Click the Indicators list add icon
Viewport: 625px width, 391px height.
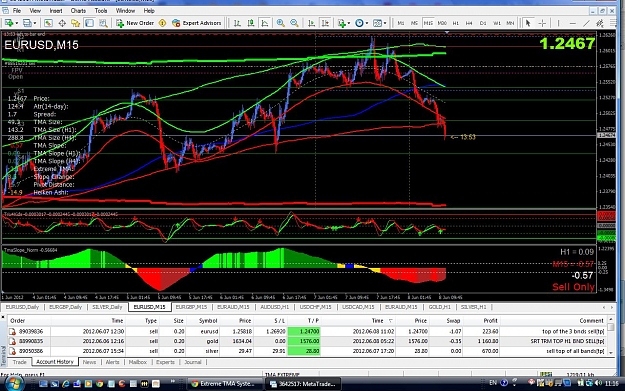point(341,23)
